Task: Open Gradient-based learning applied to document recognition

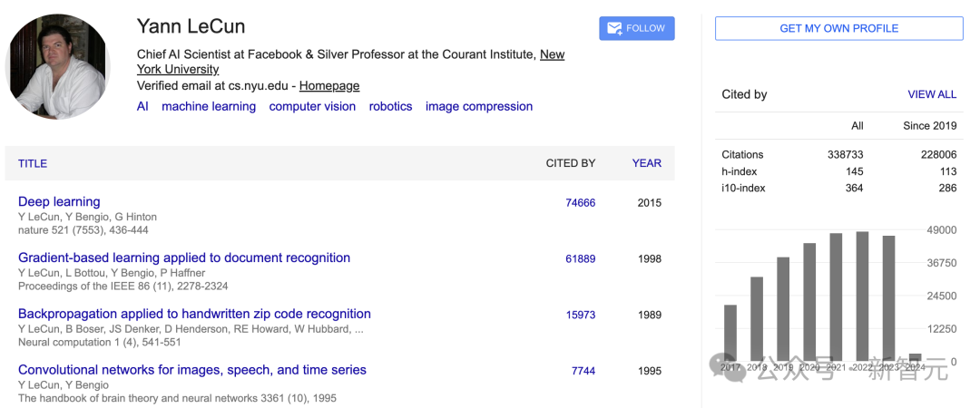Action: click(184, 257)
